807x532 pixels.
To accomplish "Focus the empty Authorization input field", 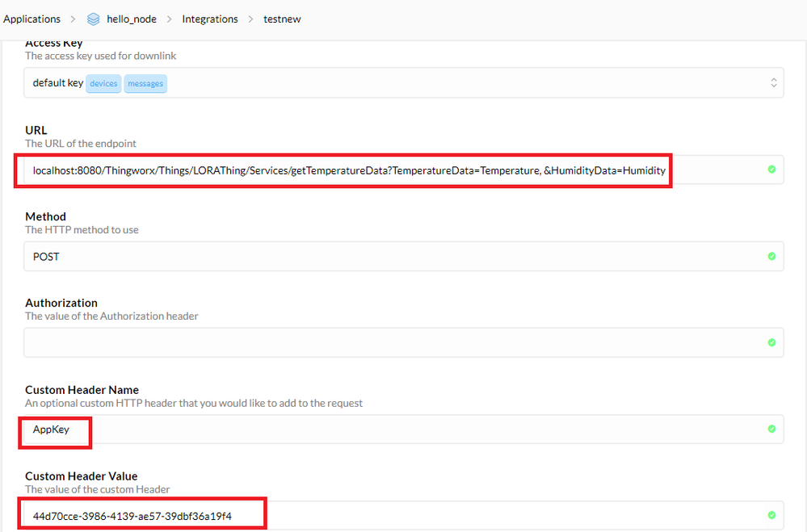I will tap(404, 342).
